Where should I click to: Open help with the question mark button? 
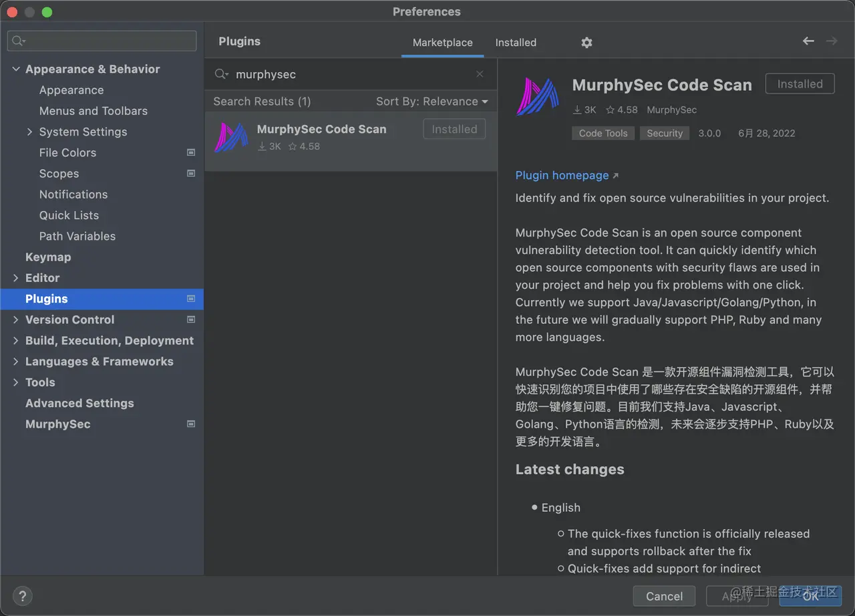point(22,596)
